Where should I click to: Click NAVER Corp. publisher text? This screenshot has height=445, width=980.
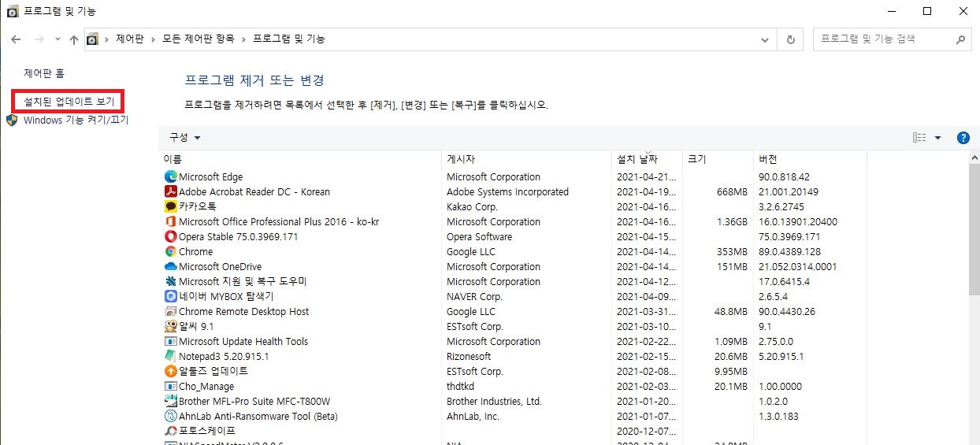point(474,296)
